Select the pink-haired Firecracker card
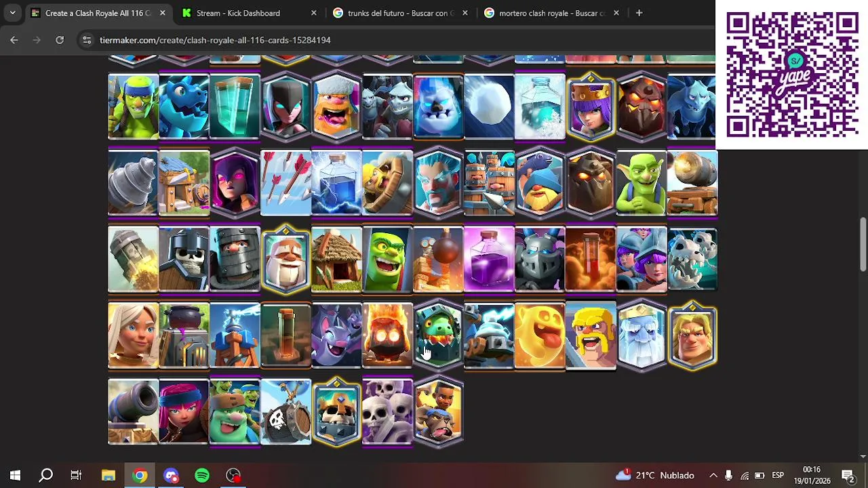Image resolution: width=868 pixels, height=488 pixels. click(x=184, y=412)
